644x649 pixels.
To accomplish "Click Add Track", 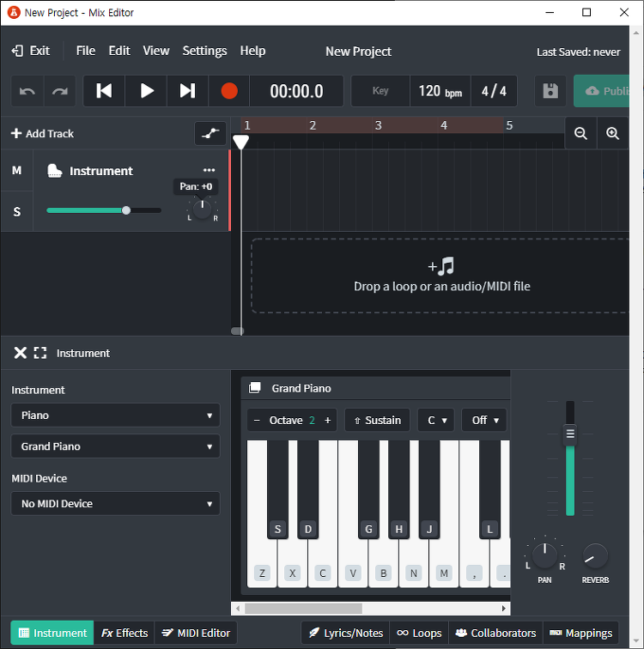I will tap(42, 133).
